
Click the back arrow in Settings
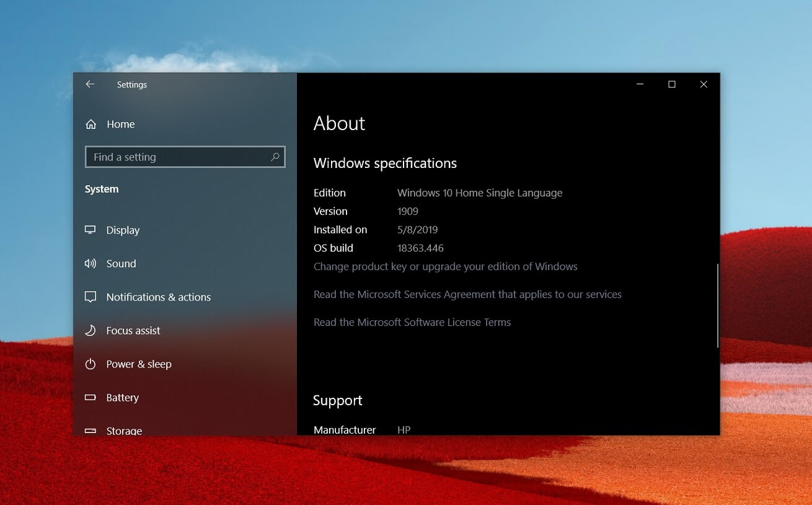pos(89,84)
